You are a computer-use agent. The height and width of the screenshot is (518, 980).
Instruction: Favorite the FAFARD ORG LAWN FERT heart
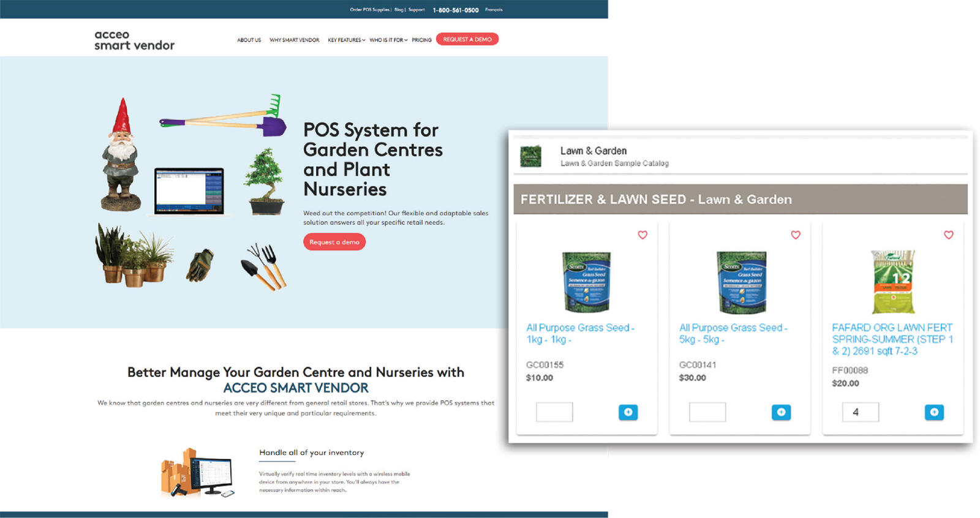pos(949,235)
